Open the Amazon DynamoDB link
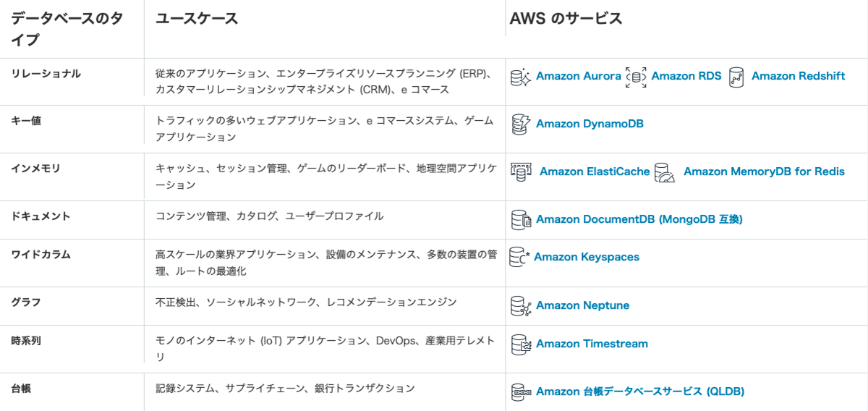868x411 pixels. point(590,124)
